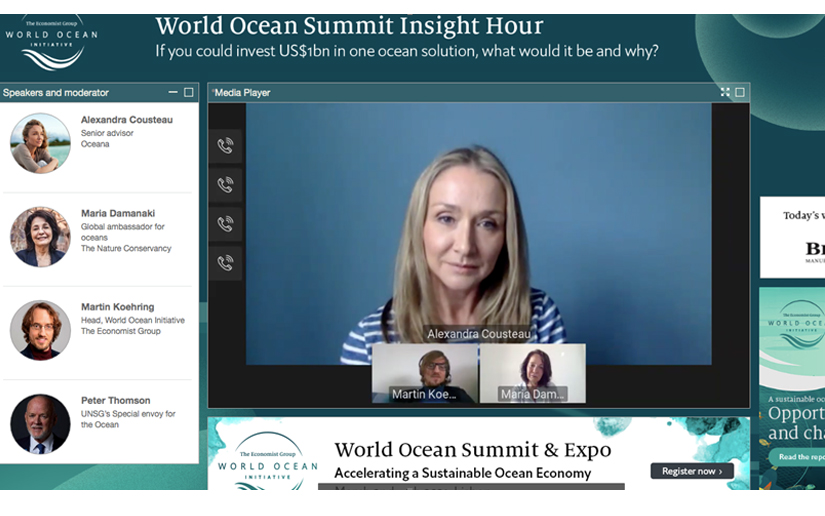Click the Speakers and moderator panel title
This screenshot has width=825, height=516.
56,93
